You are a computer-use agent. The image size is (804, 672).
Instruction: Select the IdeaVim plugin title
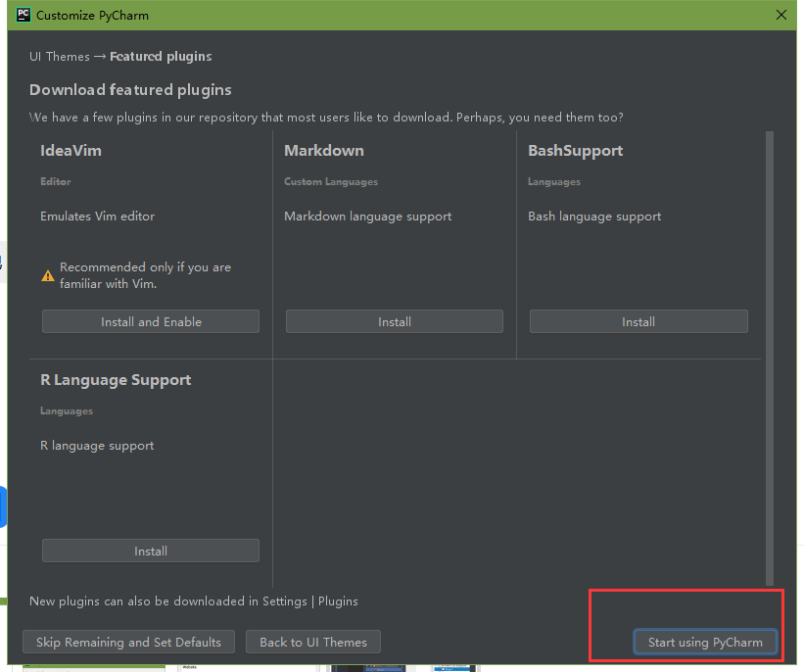coord(71,150)
